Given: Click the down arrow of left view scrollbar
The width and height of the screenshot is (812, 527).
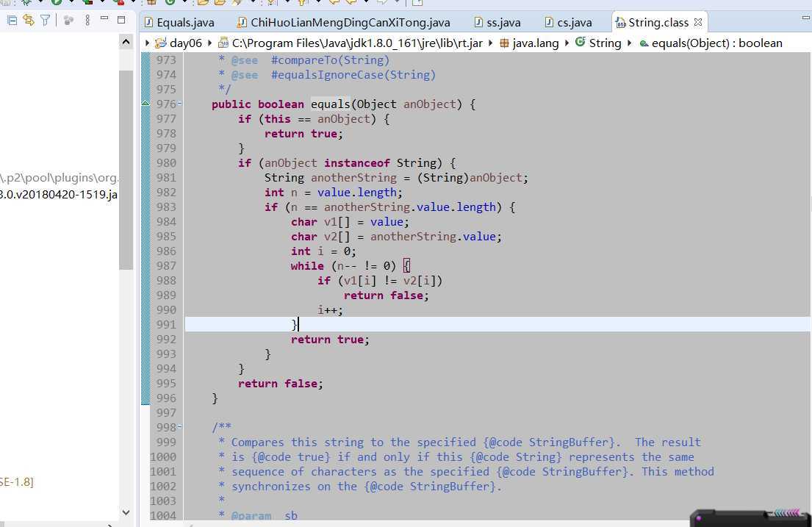Looking at the screenshot, I should click(x=126, y=512).
